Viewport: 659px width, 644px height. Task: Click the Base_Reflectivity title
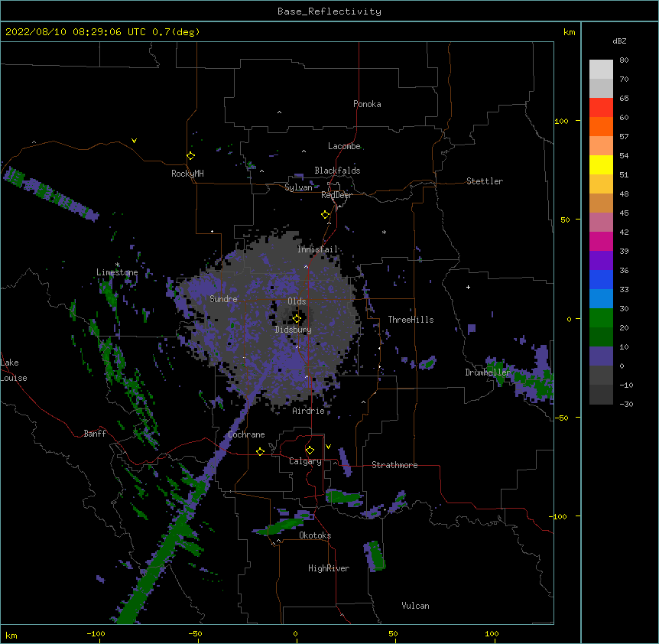tap(329, 11)
